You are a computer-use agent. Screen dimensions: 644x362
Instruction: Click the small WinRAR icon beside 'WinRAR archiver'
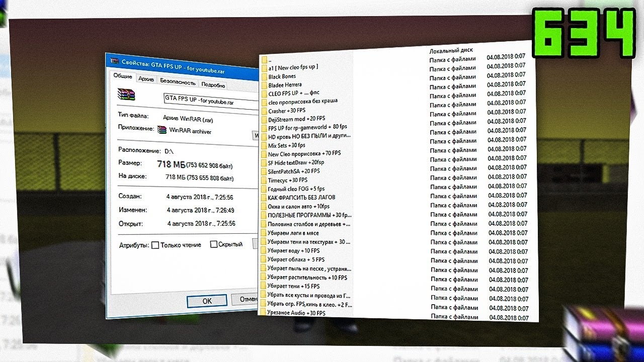162,130
